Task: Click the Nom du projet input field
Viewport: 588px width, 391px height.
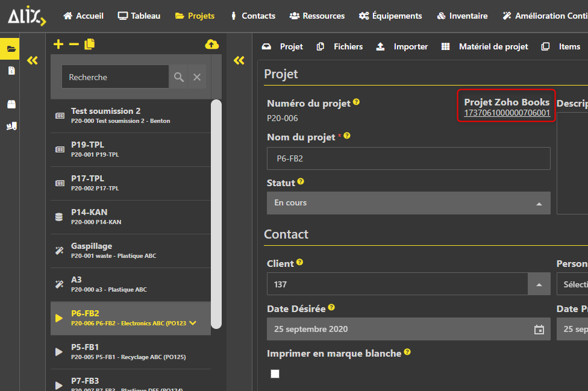Action: (408, 158)
